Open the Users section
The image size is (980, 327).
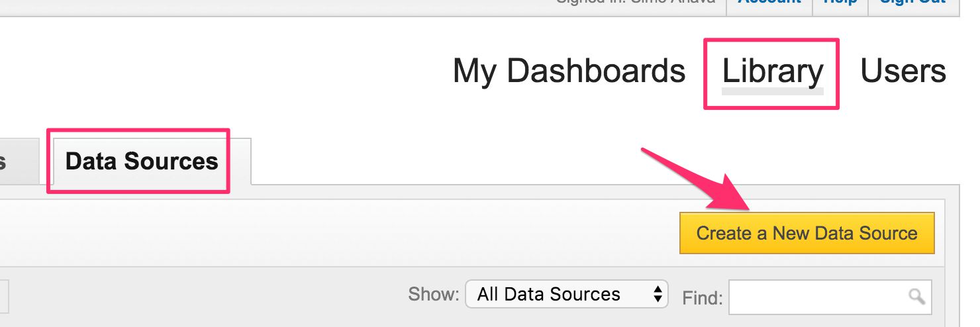[x=903, y=71]
